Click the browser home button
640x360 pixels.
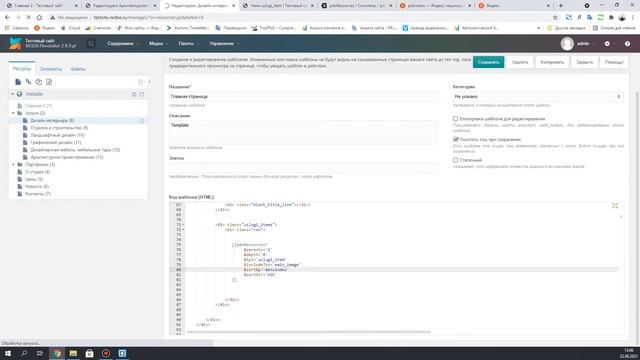click(39, 18)
